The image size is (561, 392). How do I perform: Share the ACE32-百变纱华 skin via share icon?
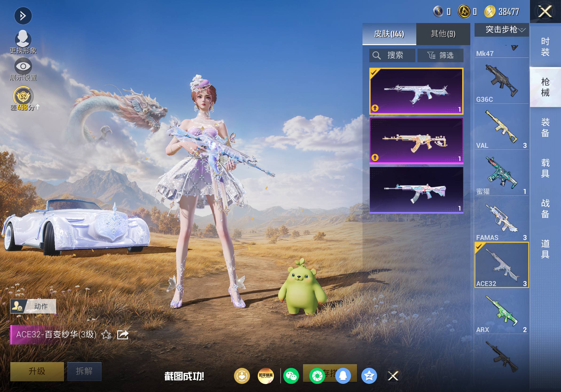[123, 335]
